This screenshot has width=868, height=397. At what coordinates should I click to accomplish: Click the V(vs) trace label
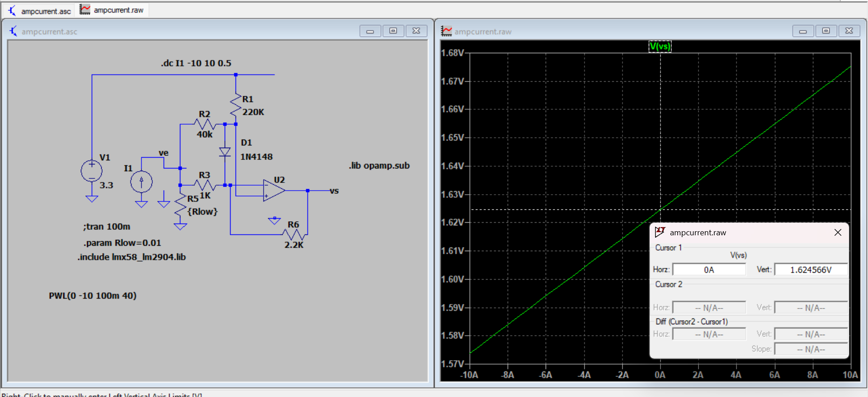pos(660,46)
